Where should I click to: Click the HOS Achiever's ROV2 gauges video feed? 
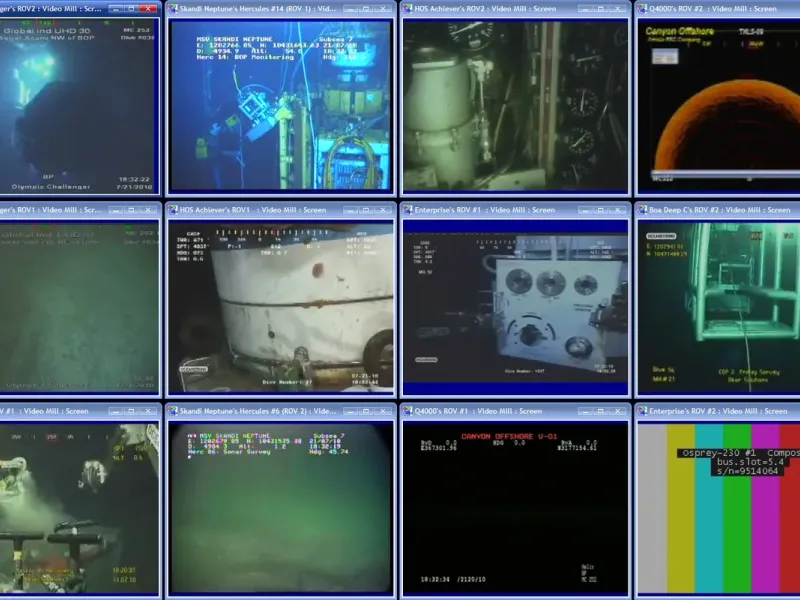click(x=515, y=106)
